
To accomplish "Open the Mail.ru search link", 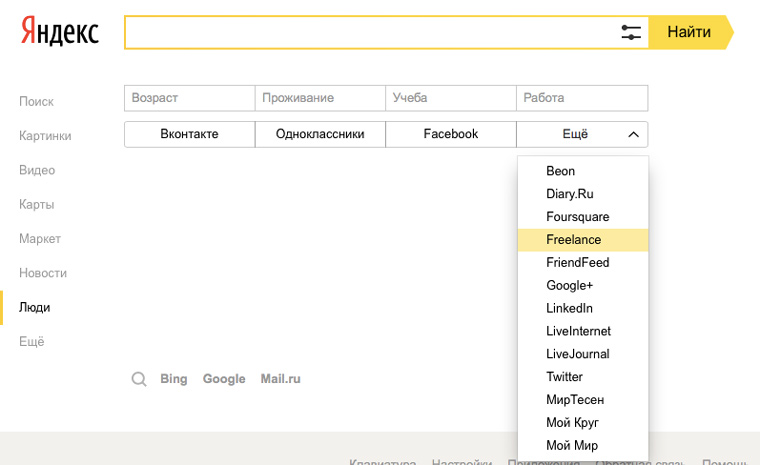I will tap(280, 379).
